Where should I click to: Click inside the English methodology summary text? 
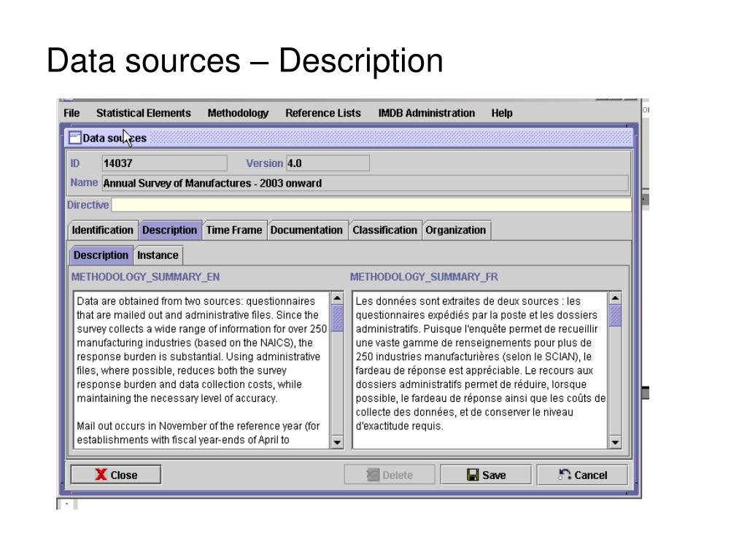pos(201,370)
